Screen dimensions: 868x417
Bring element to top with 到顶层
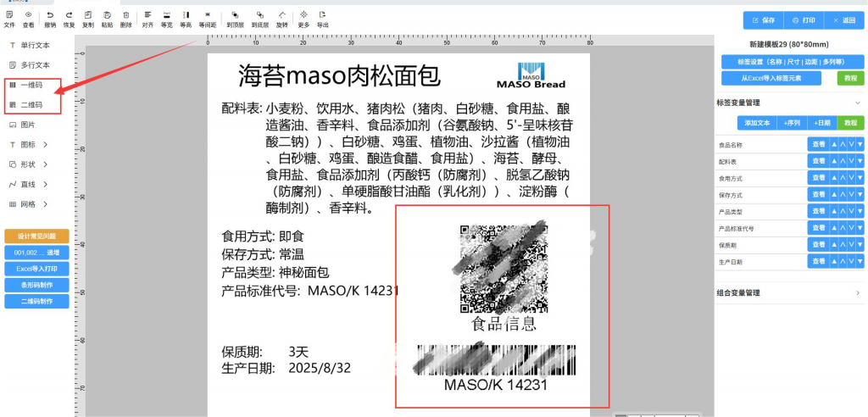click(235, 19)
